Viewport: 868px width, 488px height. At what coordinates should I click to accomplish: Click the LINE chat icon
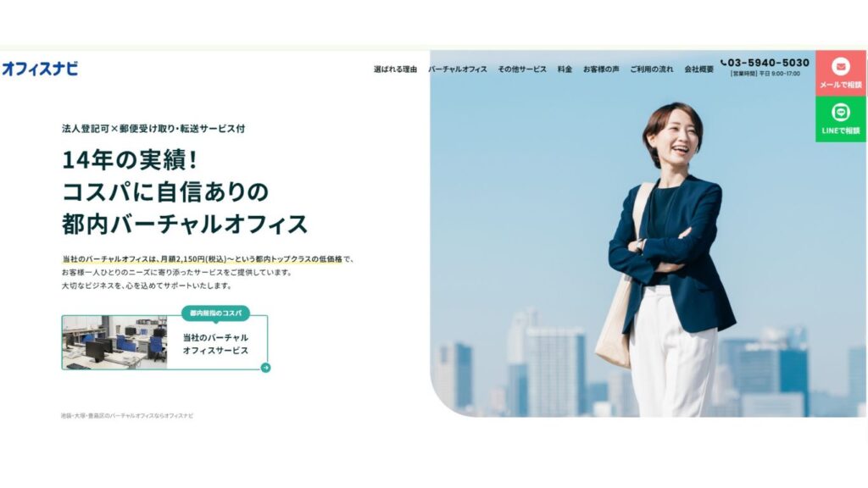(x=840, y=113)
